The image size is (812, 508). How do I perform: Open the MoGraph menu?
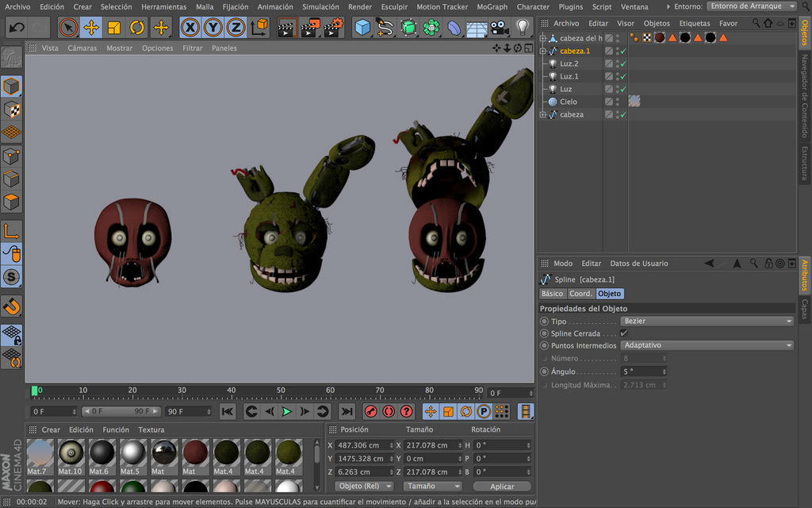point(492,6)
